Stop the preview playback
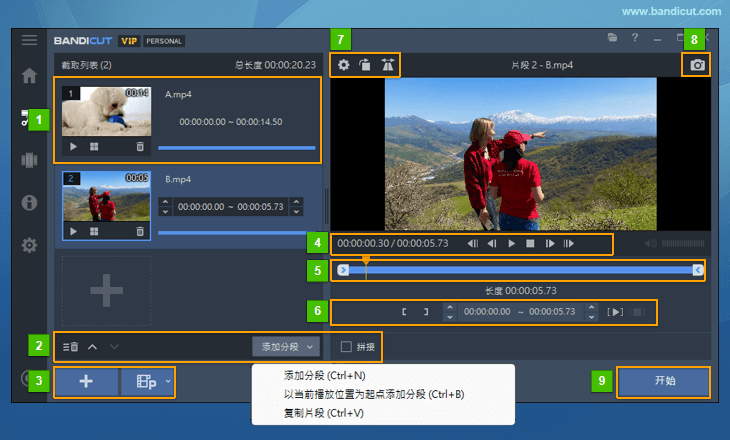Image resolution: width=730 pixels, height=440 pixels. tap(530, 244)
